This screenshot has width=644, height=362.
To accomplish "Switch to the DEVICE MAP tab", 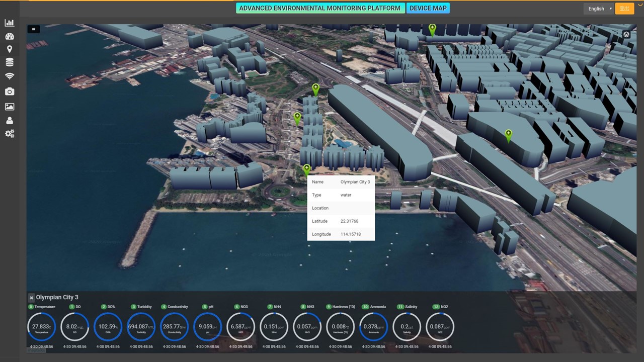I will point(428,8).
